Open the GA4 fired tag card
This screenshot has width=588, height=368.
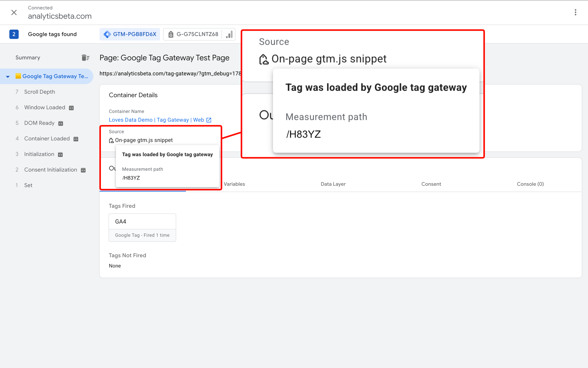(142, 228)
